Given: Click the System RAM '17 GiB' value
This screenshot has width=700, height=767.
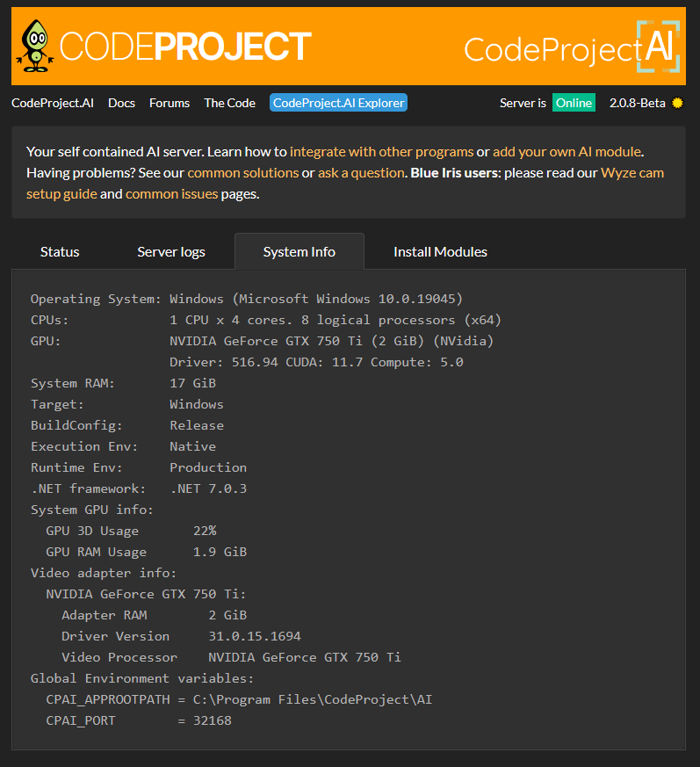Looking at the screenshot, I should (192, 383).
